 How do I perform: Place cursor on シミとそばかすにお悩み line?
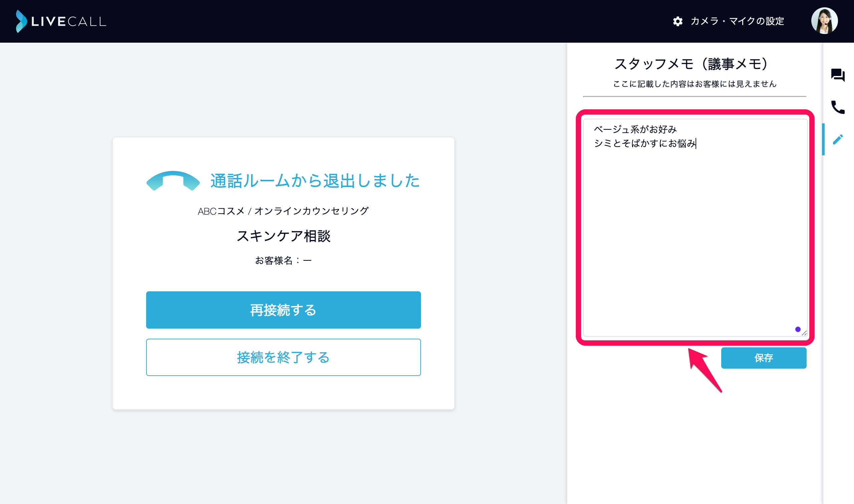click(645, 143)
